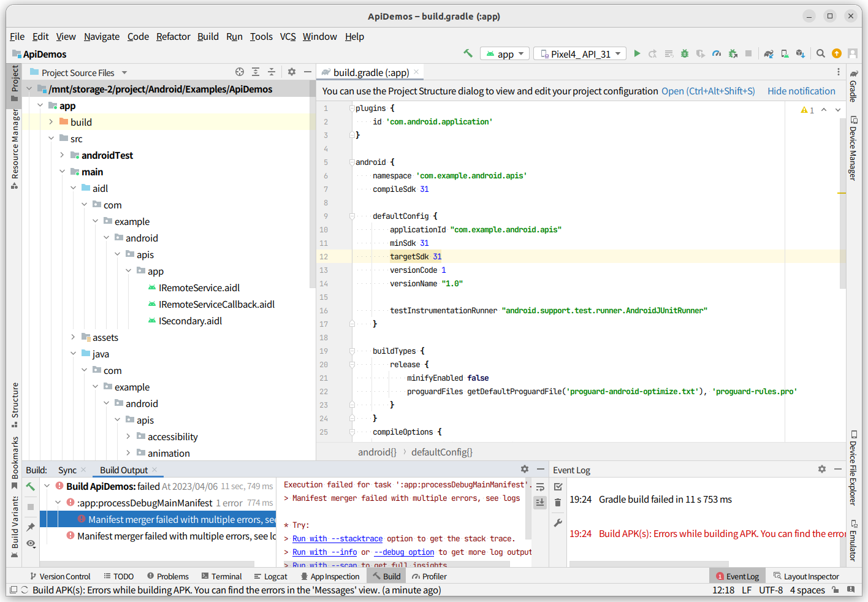This screenshot has width=868, height=602.
Task: Click Run with --stacktrace link
Action: point(337,539)
